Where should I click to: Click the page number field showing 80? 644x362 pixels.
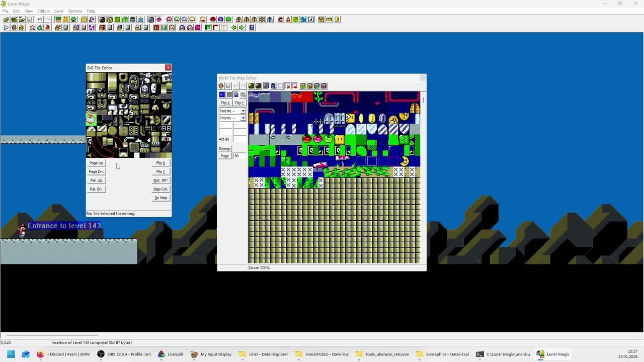[x=239, y=156]
